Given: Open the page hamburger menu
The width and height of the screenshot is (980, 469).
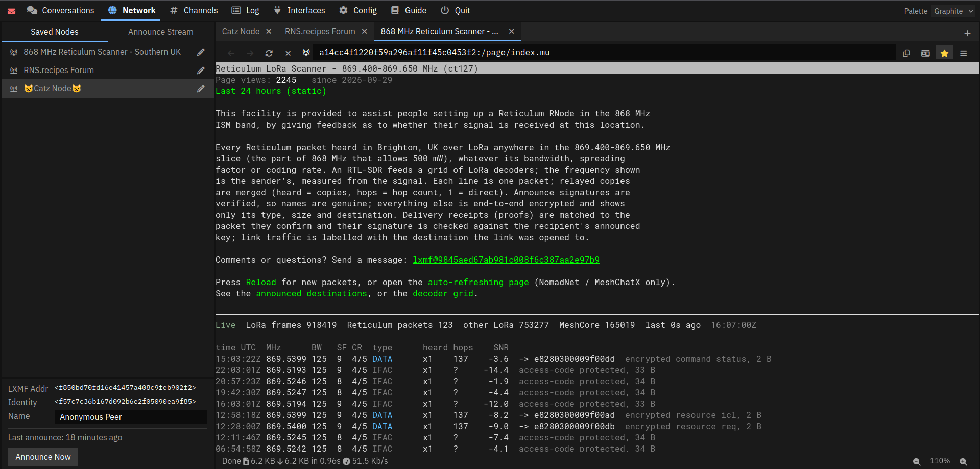Looking at the screenshot, I should click(x=964, y=53).
